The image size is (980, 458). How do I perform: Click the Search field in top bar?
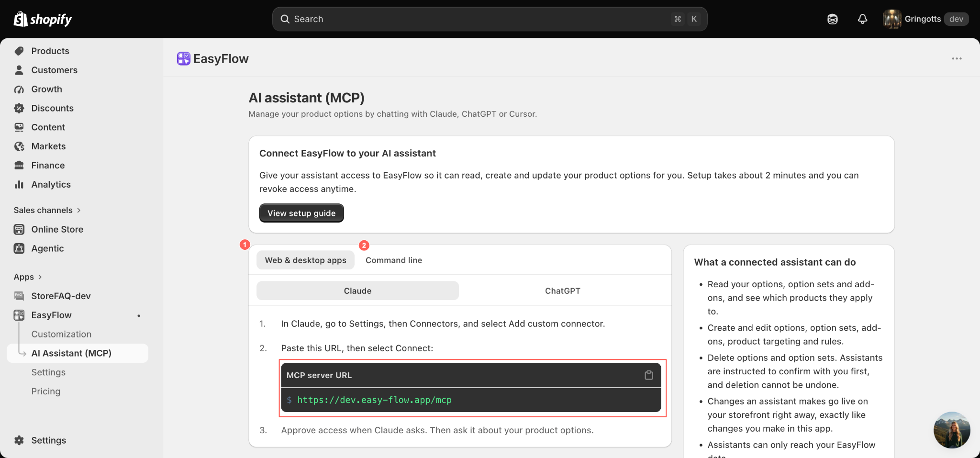pyautogui.click(x=490, y=19)
